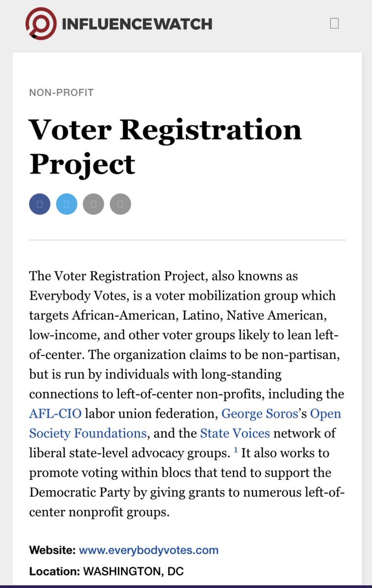Open the www.everybodyvotes.com website link
The height and width of the screenshot is (588, 372).
148,550
